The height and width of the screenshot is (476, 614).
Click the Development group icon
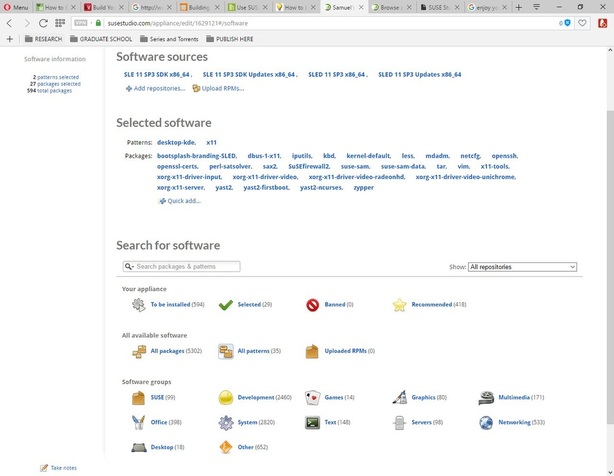point(226,397)
